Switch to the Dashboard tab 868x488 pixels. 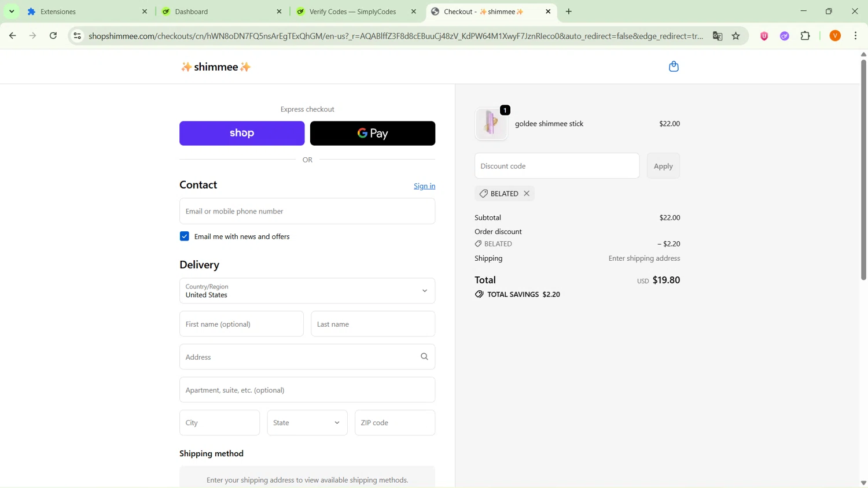[x=222, y=12]
